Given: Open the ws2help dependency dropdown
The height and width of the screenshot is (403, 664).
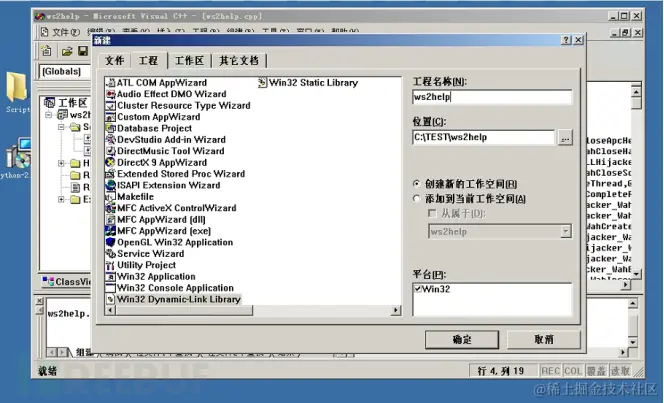Looking at the screenshot, I should [566, 232].
